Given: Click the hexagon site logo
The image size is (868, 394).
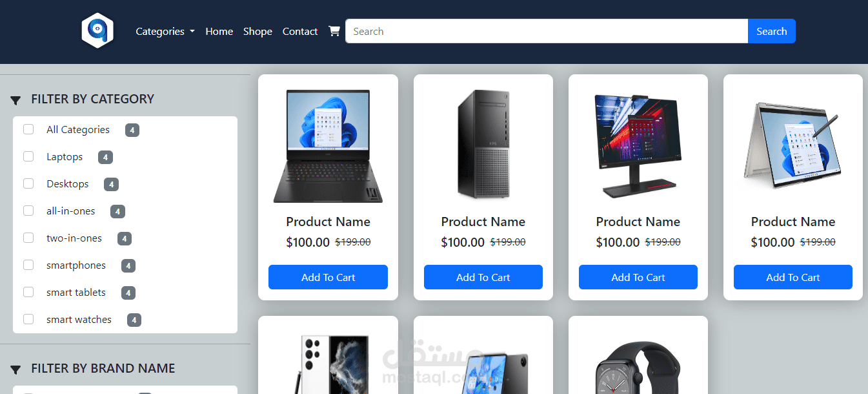Looking at the screenshot, I should tap(97, 30).
